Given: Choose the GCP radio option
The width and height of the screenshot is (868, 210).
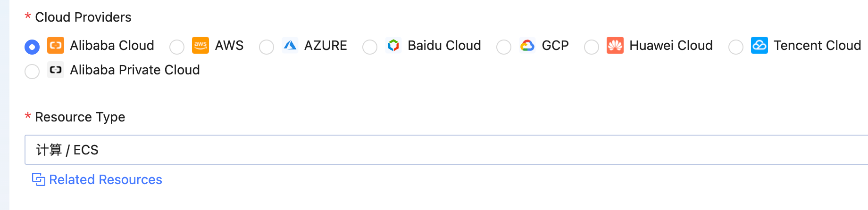Looking at the screenshot, I should point(504,47).
